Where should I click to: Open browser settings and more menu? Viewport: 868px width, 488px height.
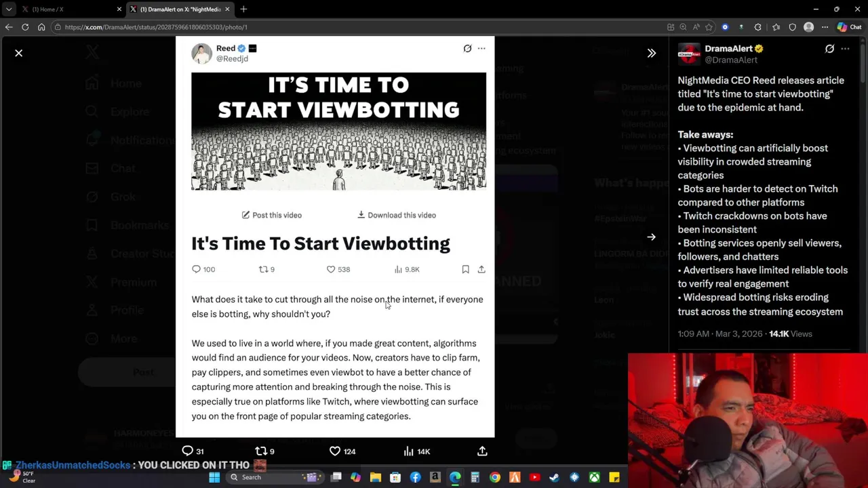[x=825, y=27]
